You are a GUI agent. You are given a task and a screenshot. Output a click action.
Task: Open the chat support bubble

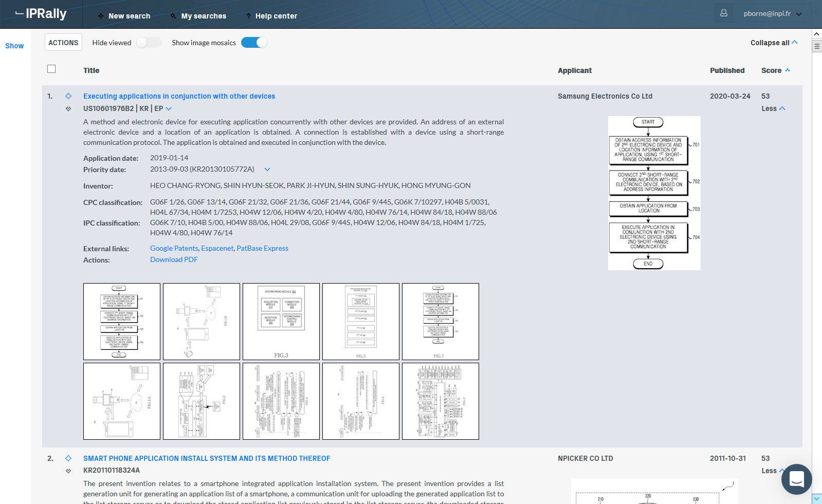coord(796,479)
